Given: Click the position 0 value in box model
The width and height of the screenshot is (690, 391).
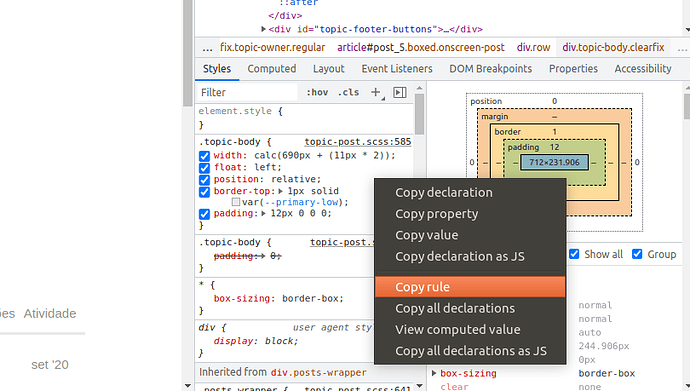Looking at the screenshot, I should 554,101.
